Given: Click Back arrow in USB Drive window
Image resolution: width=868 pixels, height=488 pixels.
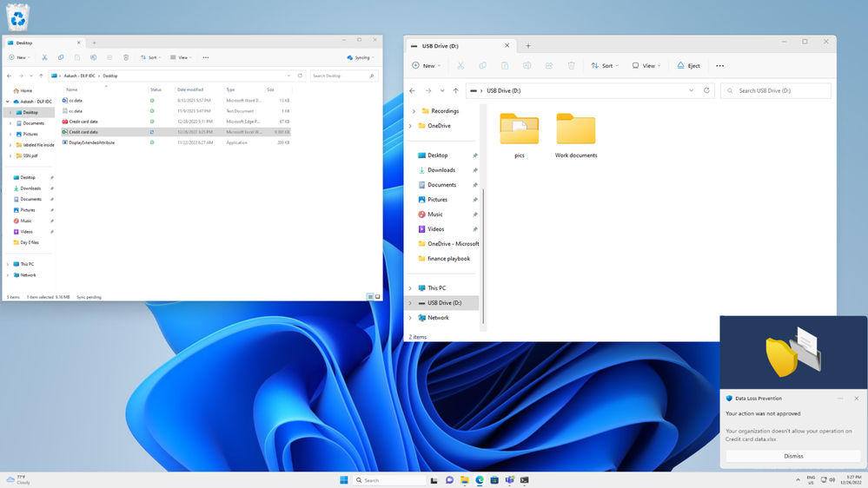Looking at the screenshot, I should click(413, 90).
